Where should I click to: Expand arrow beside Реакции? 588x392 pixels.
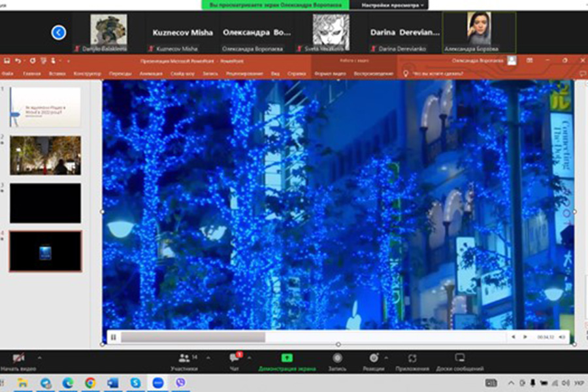coord(386,358)
